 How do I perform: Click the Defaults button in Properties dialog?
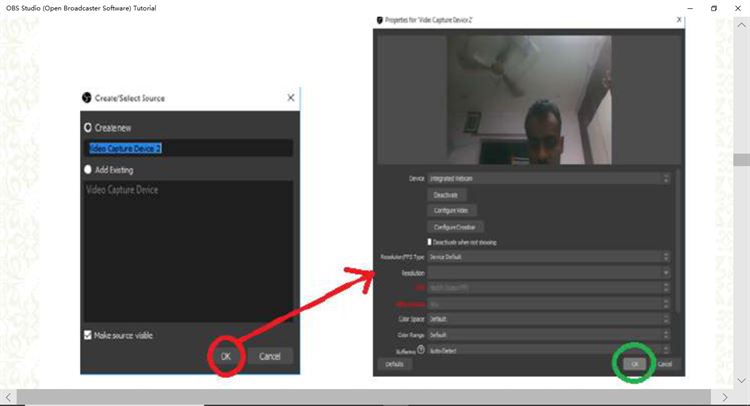(x=394, y=364)
